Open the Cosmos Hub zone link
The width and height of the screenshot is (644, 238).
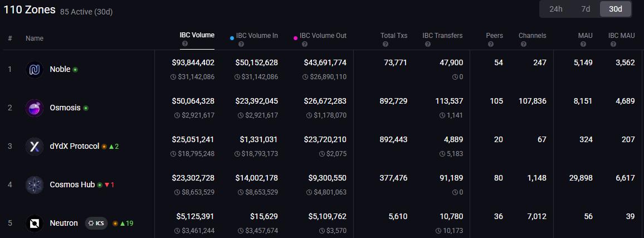(x=72, y=184)
